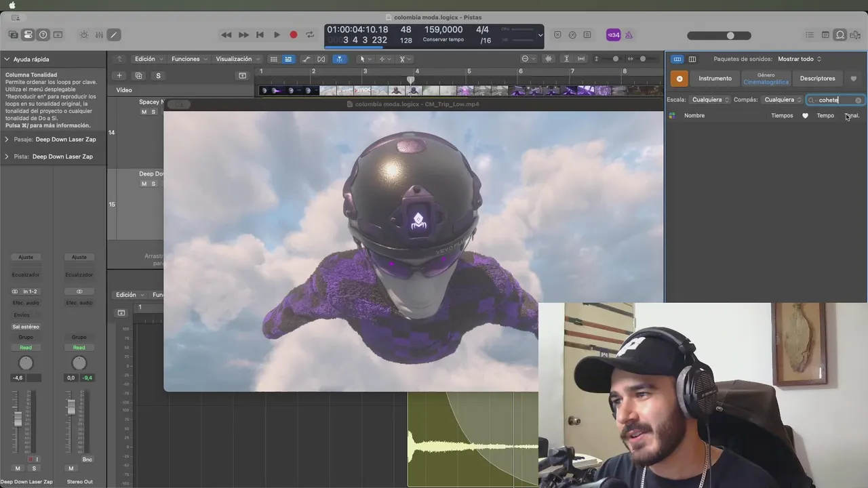Open the Library panel icon
This screenshot has height=488, width=868.
(14, 35)
